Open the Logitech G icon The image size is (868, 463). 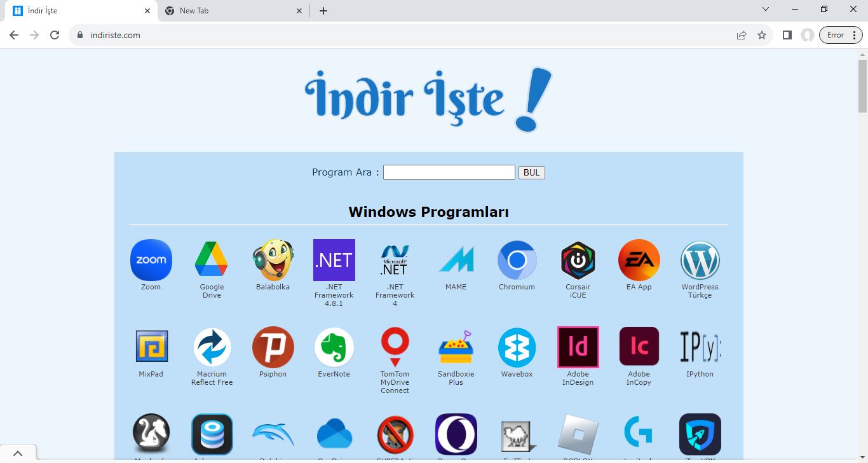639,432
